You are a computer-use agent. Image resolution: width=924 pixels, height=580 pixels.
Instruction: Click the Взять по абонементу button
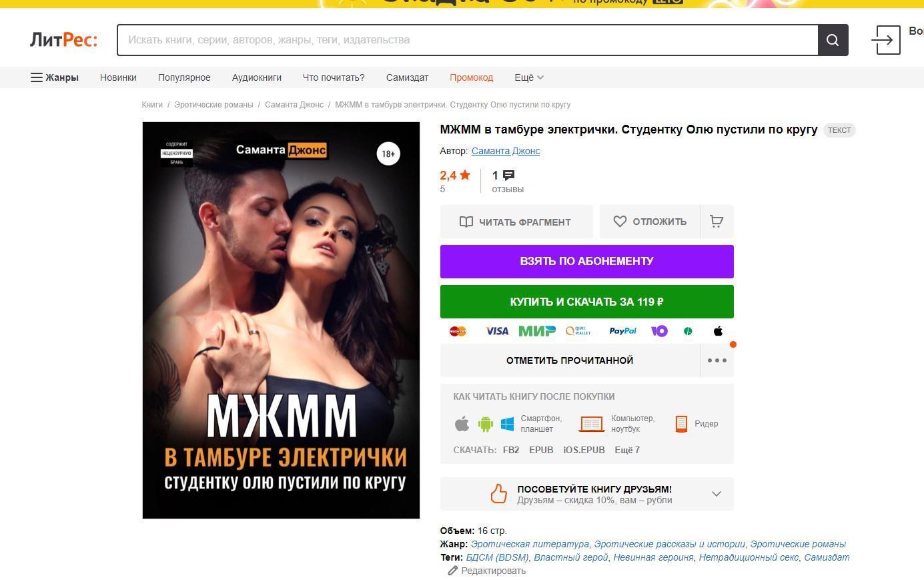point(587,261)
